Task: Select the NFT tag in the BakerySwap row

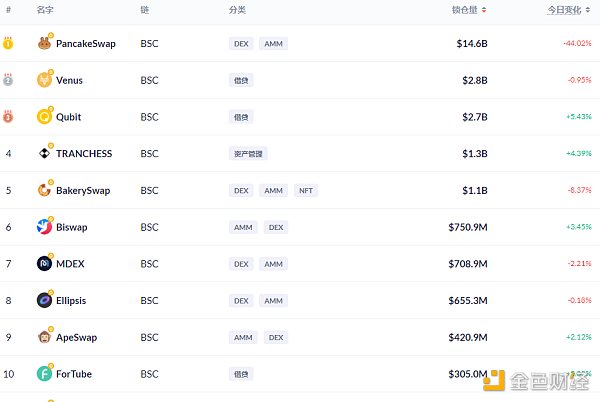Action: pyautogui.click(x=306, y=190)
